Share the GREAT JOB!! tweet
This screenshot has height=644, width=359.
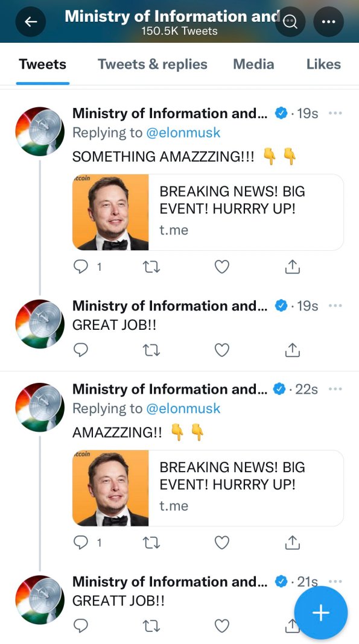click(x=293, y=350)
